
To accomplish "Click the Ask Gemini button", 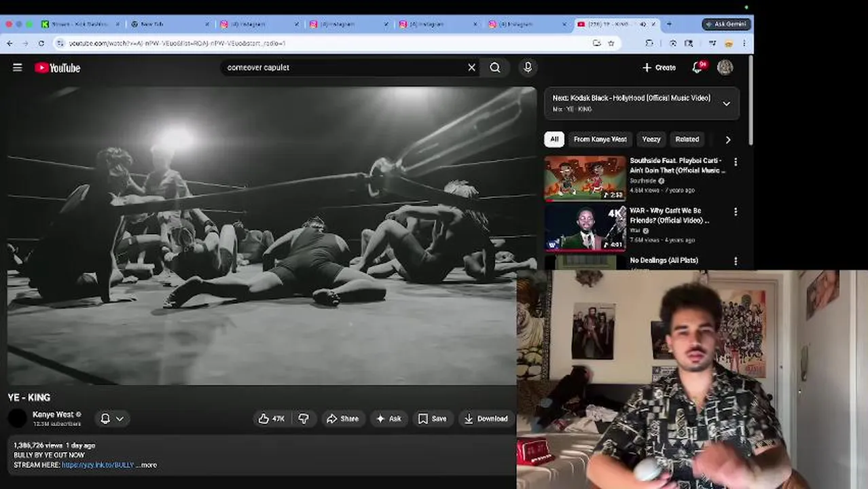I will pyautogui.click(x=726, y=24).
